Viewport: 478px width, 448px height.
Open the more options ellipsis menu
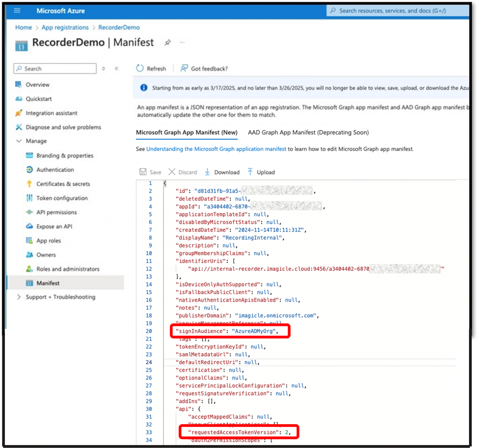tap(182, 43)
